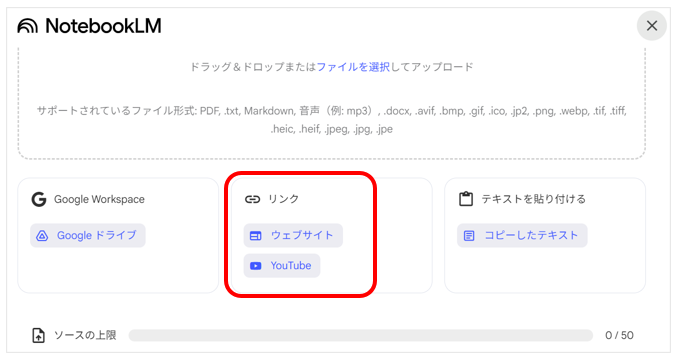Image resolution: width=680 pixels, height=362 pixels.
Task: Click the ファイルを選択 upload link
Action: (x=353, y=67)
